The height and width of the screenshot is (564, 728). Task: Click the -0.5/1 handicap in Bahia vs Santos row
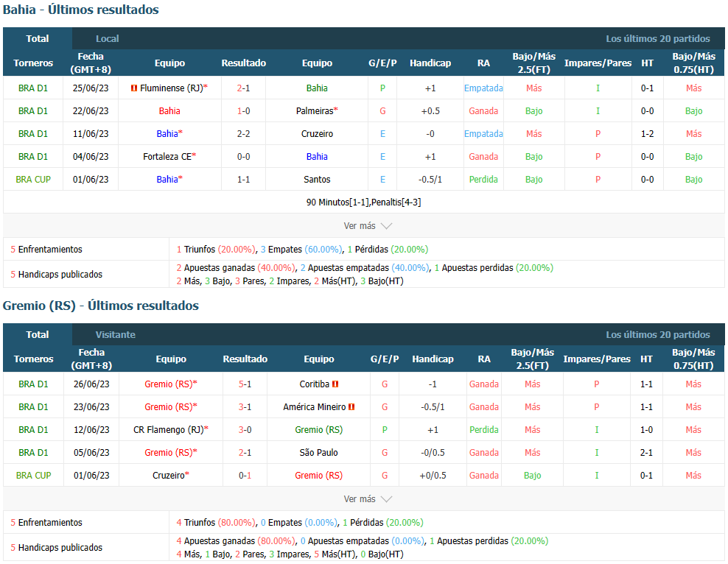[430, 180]
